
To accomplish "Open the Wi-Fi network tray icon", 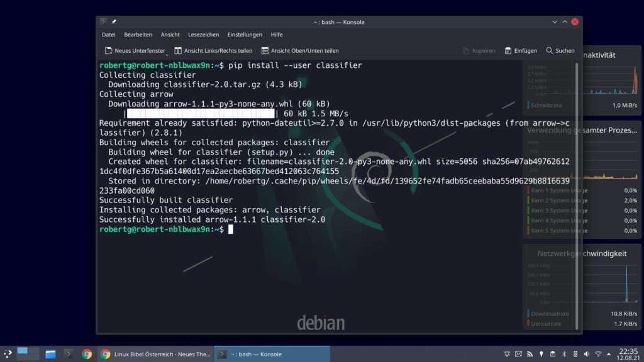I will point(598,354).
